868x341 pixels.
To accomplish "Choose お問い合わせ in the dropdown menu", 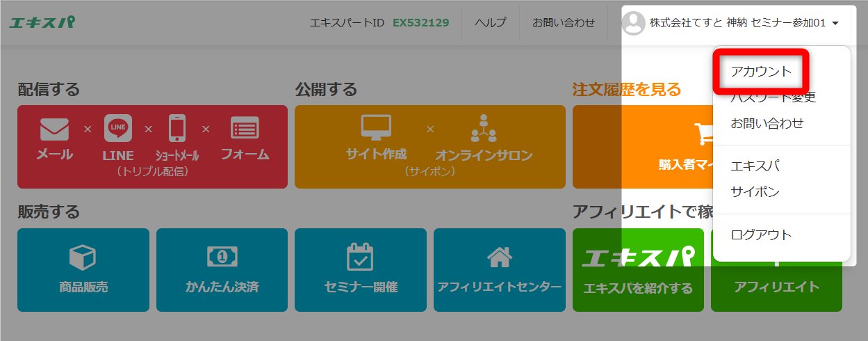I will click(767, 123).
